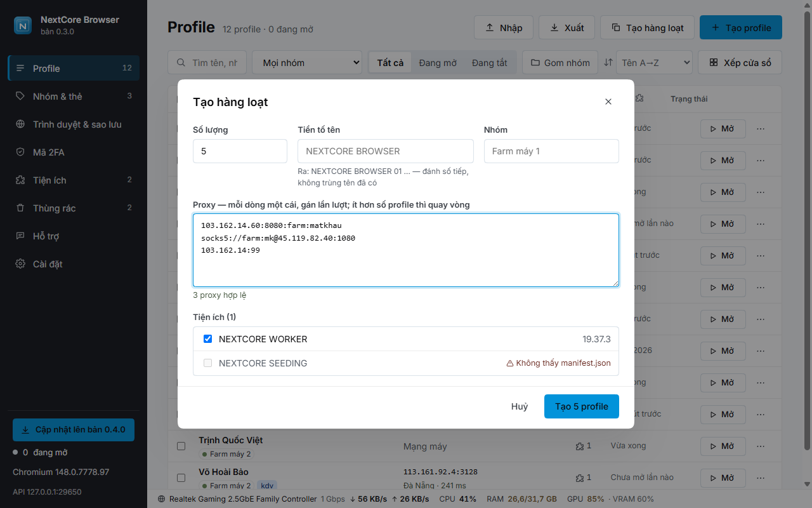Click Mở for the Trịnh Quốc Việt profile
Viewport: 812px width, 508px height.
tap(723, 446)
